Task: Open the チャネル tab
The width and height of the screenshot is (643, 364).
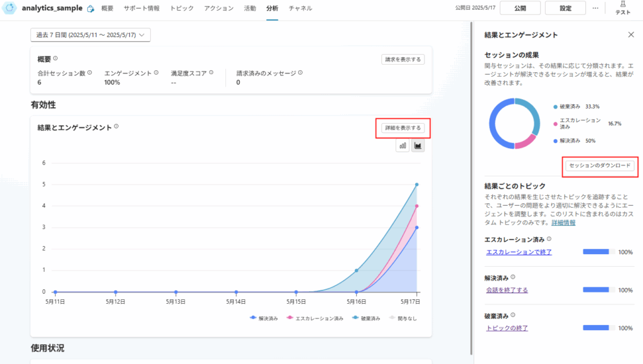Action: (300, 8)
